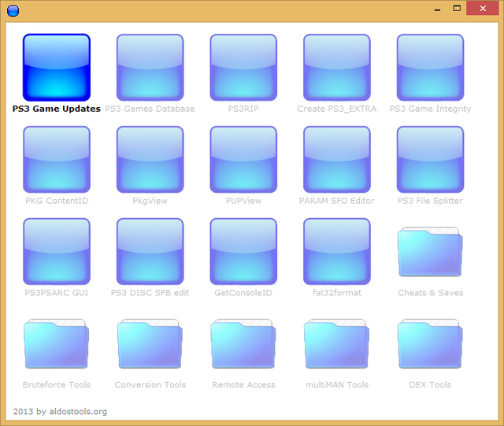The height and width of the screenshot is (426, 504).
Task: Open the fat32format tool icon
Action: pyautogui.click(x=337, y=251)
